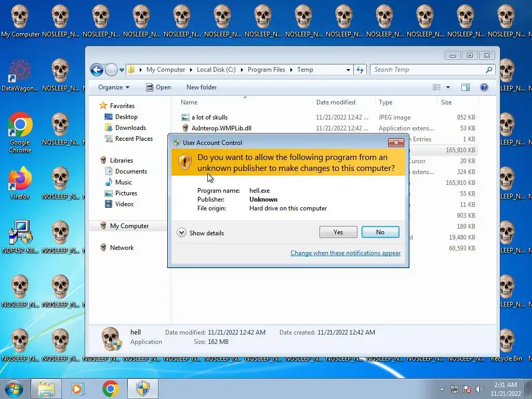Click My Computer in address breadcrumb
Screen dimensions: 532x399
tap(166, 70)
